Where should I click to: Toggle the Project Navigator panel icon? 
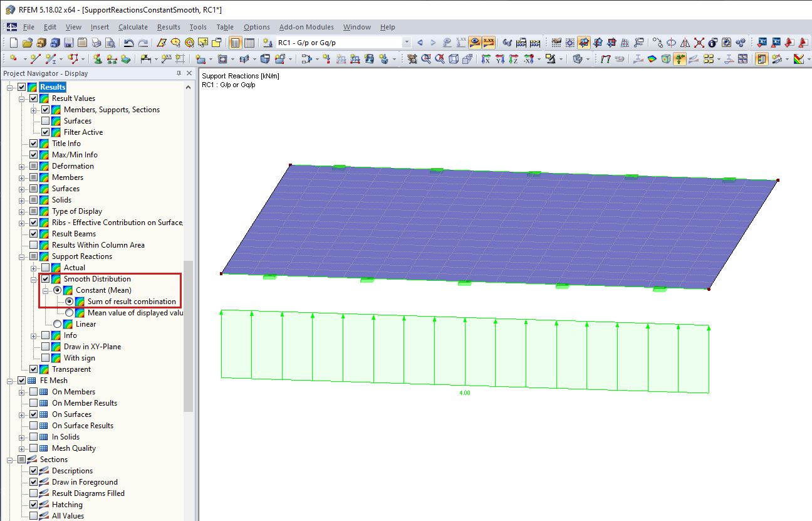236,43
